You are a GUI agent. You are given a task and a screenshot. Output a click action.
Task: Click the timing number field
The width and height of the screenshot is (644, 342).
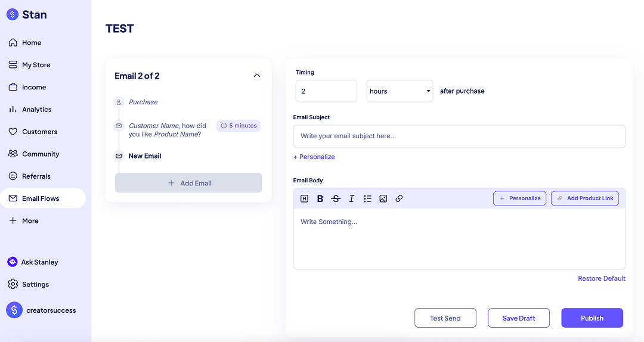(x=326, y=91)
